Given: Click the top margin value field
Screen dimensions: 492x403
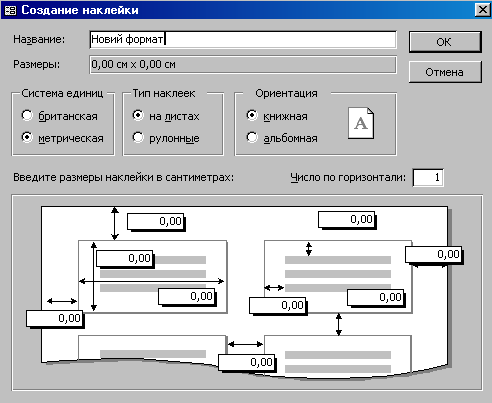Looking at the screenshot, I should [156, 221].
